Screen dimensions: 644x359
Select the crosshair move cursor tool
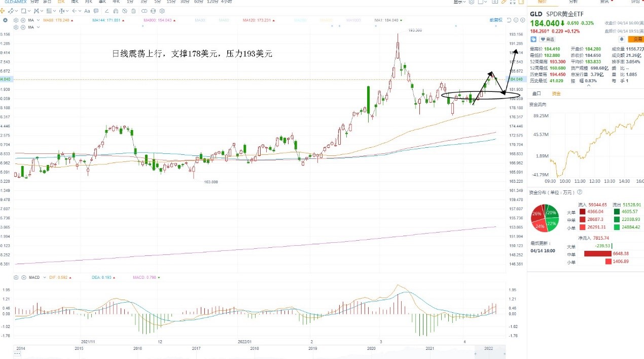pyautogui.click(x=2, y=11)
